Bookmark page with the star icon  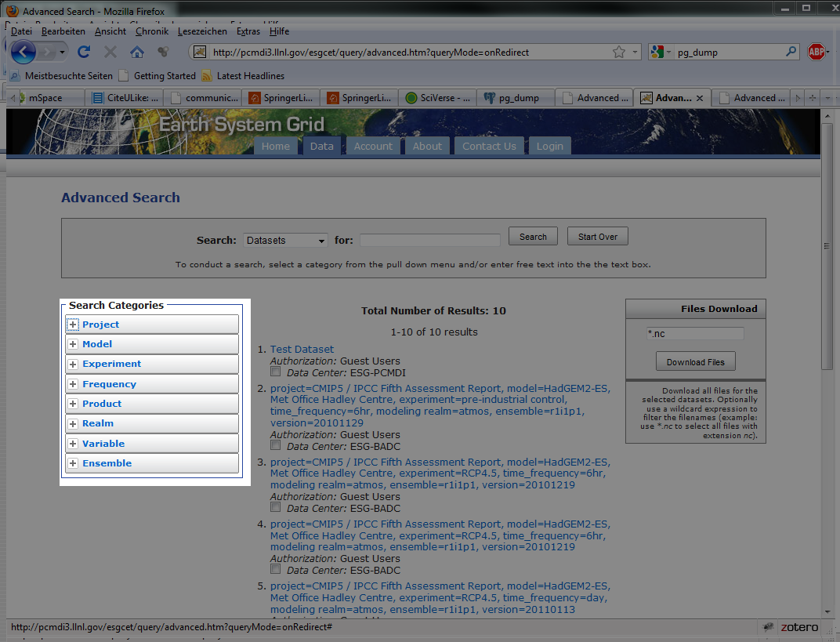(x=619, y=53)
